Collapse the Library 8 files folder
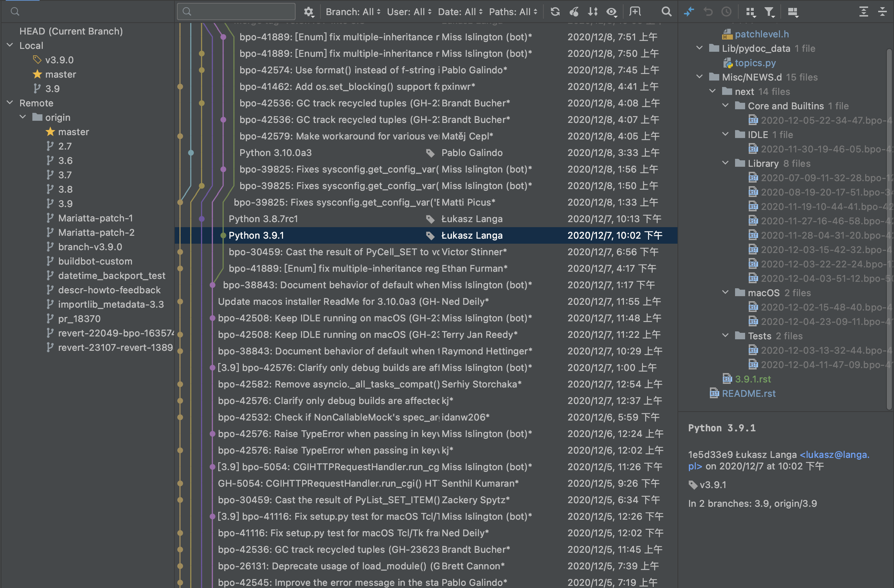This screenshot has height=588, width=894. point(725,163)
